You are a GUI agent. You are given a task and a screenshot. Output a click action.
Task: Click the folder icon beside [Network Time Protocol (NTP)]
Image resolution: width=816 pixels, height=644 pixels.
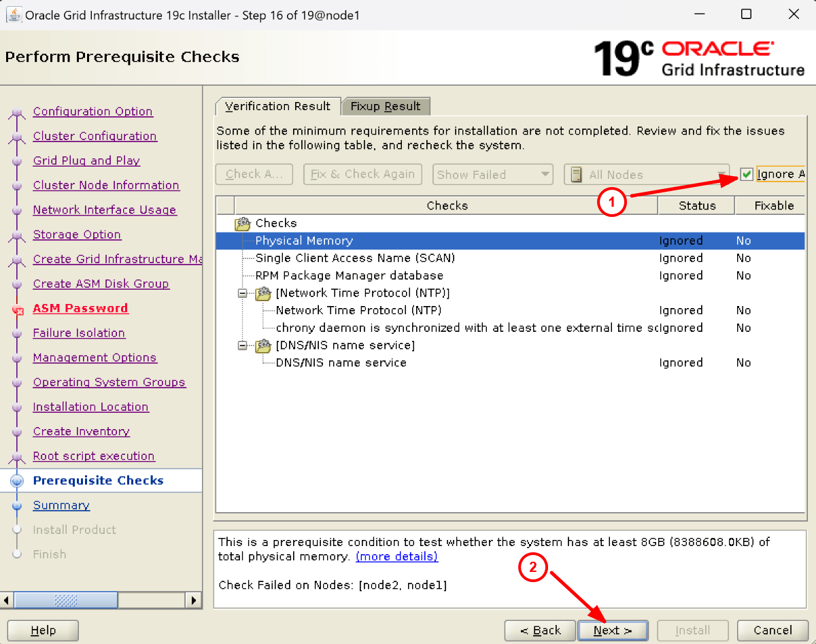pyautogui.click(x=264, y=292)
